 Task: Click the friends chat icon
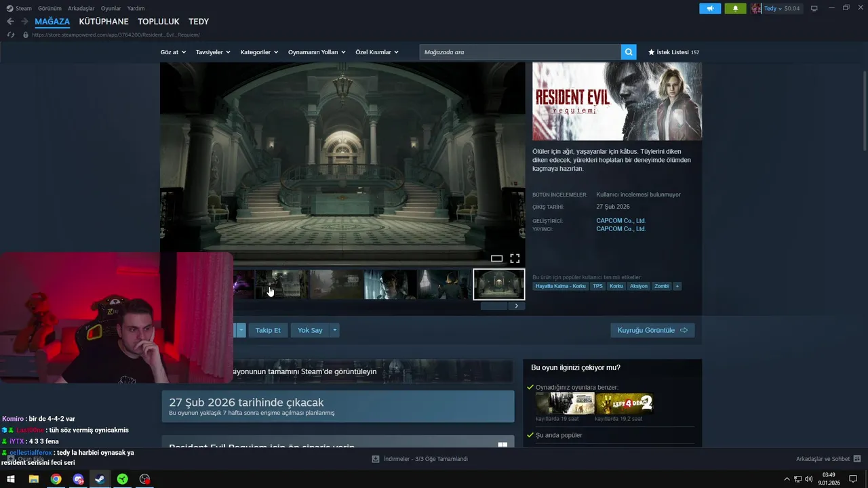click(x=857, y=459)
